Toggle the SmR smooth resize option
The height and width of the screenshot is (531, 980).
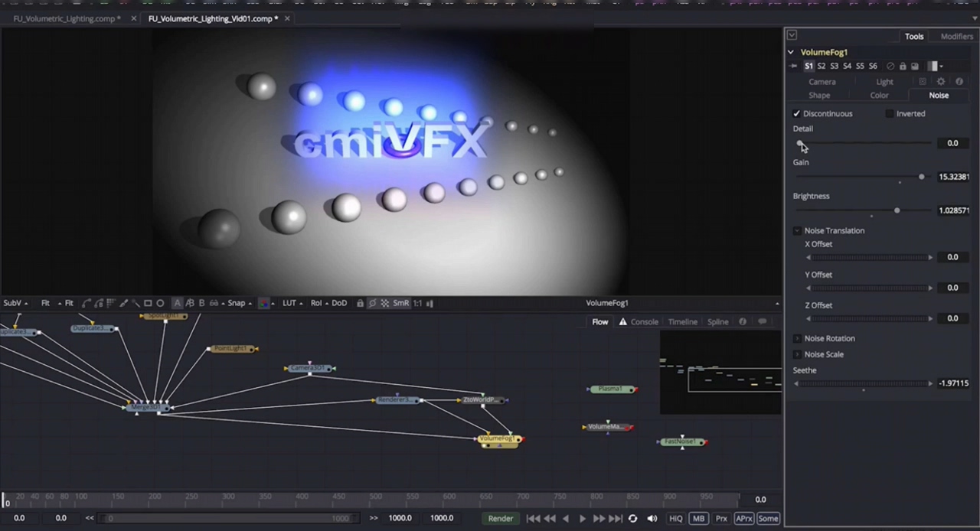pos(401,303)
